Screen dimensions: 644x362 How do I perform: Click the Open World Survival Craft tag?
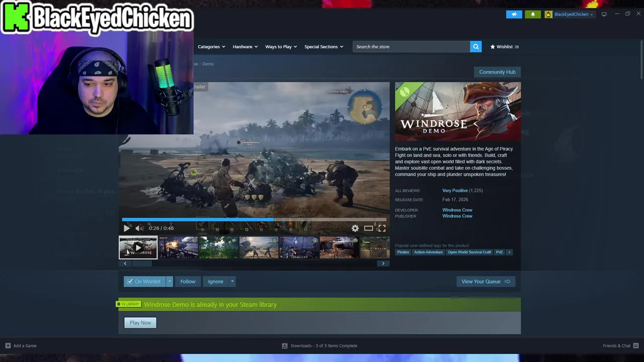[469, 252]
